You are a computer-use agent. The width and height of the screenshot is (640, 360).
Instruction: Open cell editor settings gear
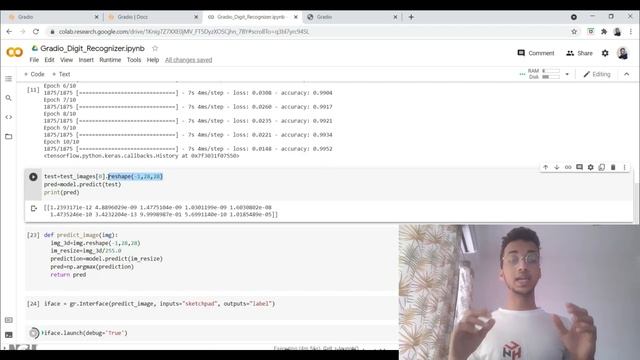(x=591, y=167)
